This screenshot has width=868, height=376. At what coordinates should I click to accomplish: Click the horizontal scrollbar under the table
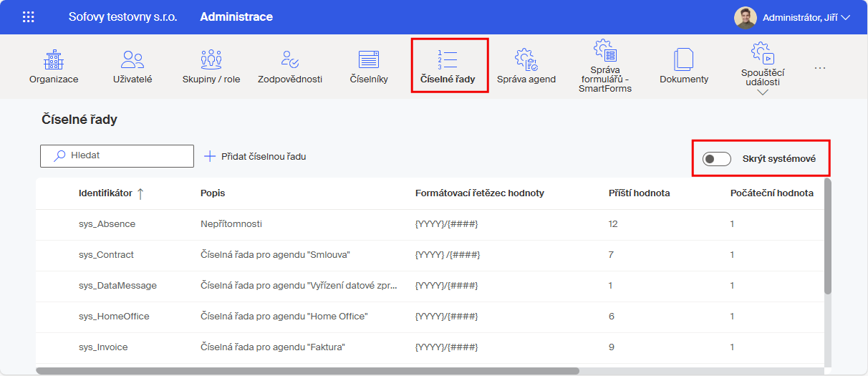pos(308,371)
